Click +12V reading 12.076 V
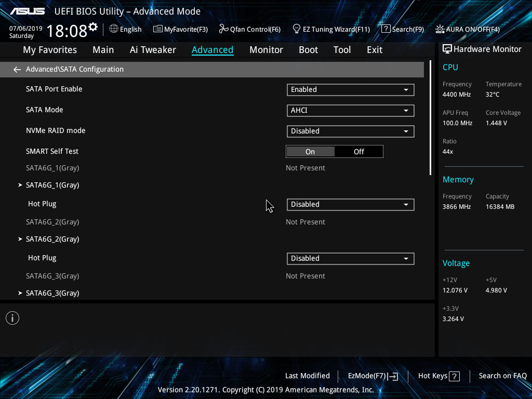This screenshot has width=532, height=399. pos(455,290)
